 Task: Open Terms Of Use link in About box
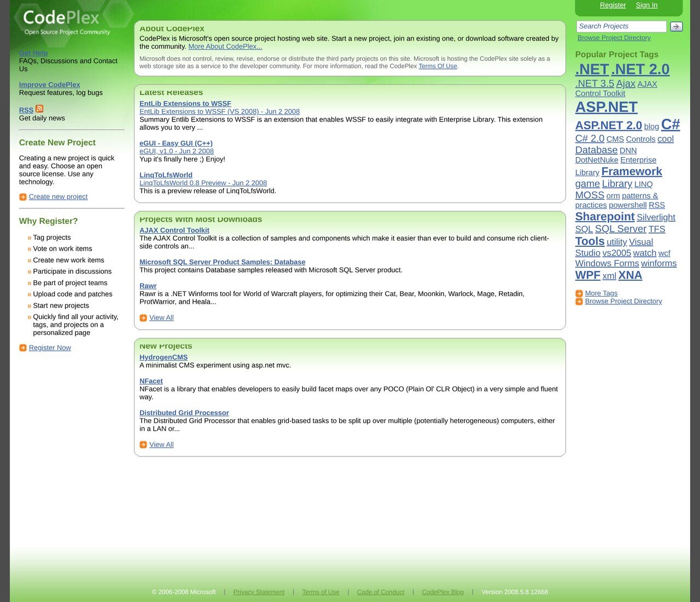437,66
